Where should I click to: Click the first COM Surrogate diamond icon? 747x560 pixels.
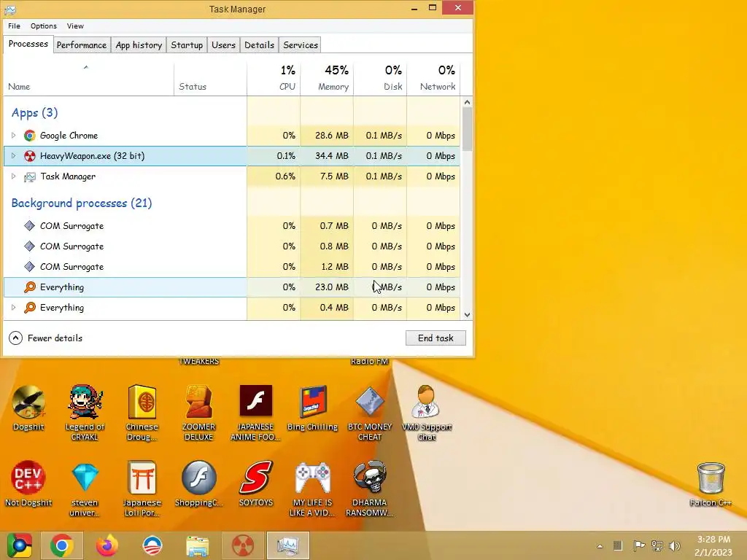point(29,226)
